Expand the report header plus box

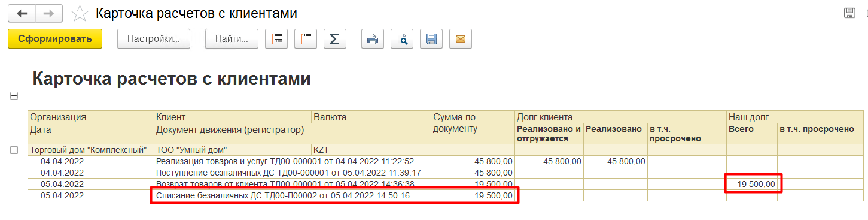(14, 96)
